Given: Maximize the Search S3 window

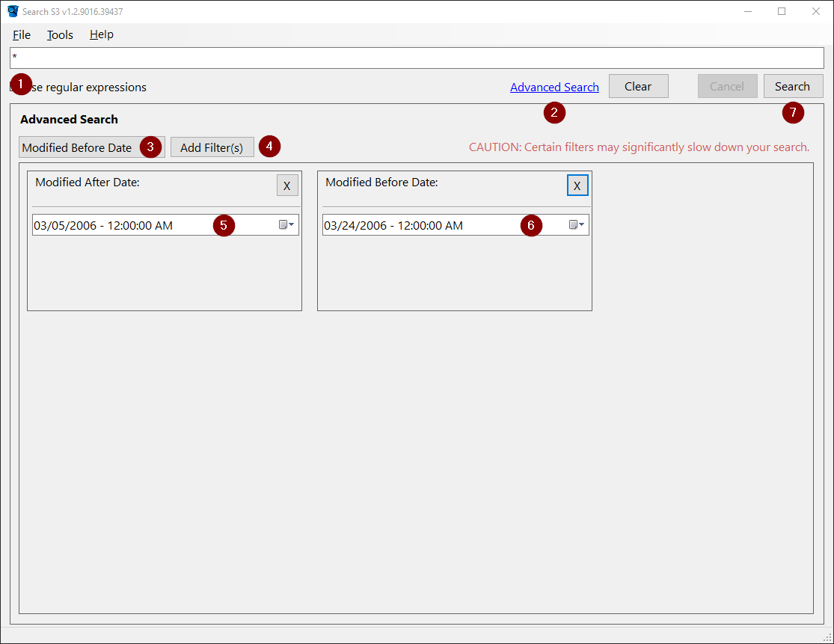Looking at the screenshot, I should click(782, 11).
